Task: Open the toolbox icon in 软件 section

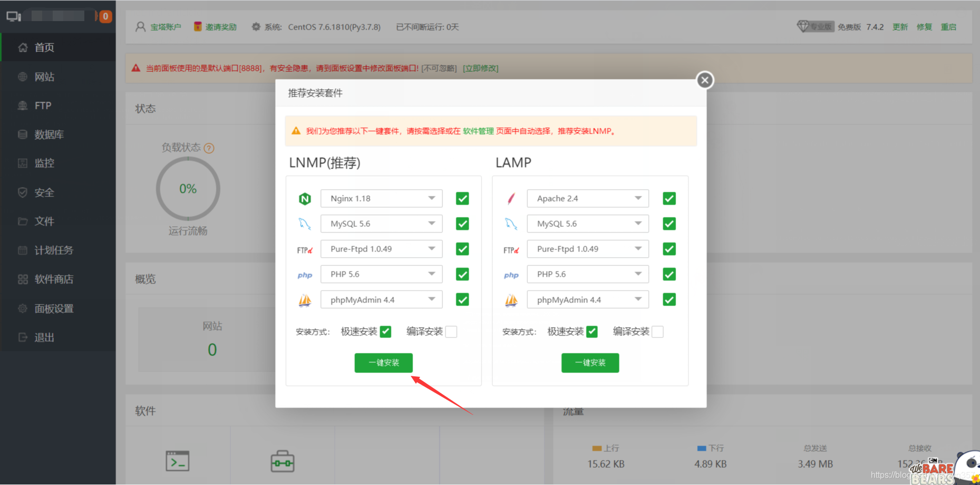Action: coord(283,461)
